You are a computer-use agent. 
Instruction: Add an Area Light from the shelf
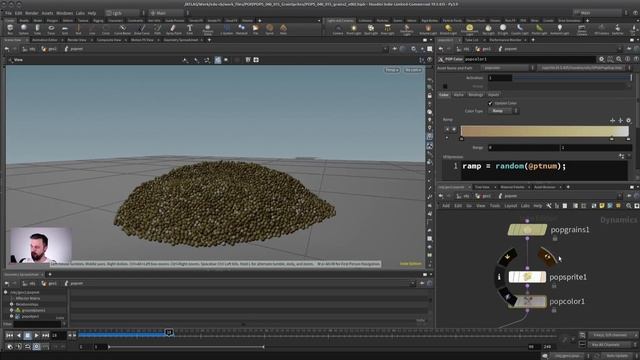coord(387,29)
